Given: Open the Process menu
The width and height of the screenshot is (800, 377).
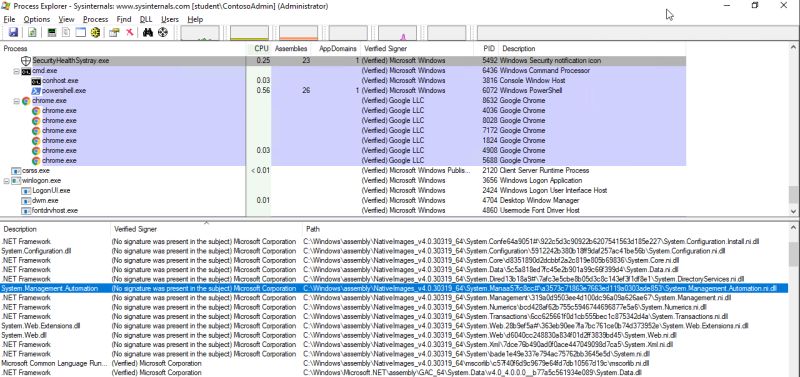Looking at the screenshot, I should (x=95, y=19).
